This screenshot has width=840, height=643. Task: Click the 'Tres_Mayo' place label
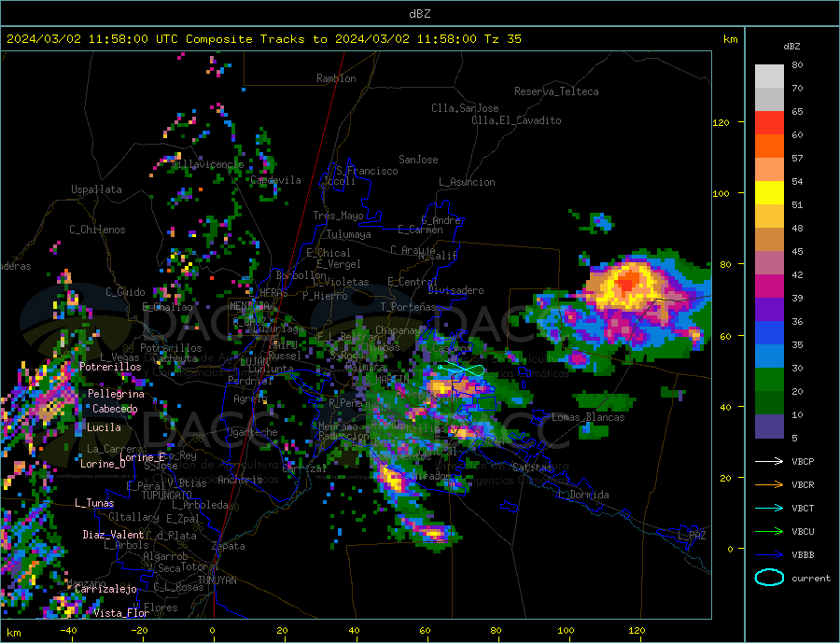point(338,216)
